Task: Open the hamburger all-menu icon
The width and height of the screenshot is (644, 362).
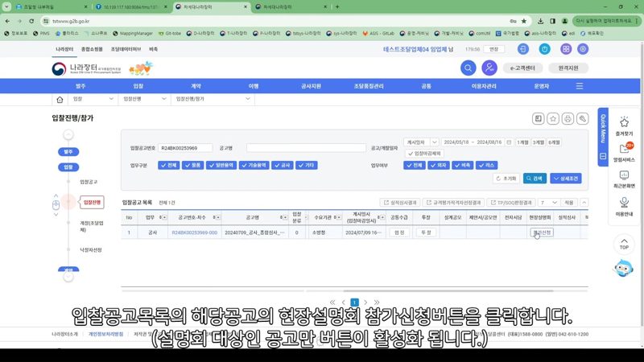Action: click(580, 86)
